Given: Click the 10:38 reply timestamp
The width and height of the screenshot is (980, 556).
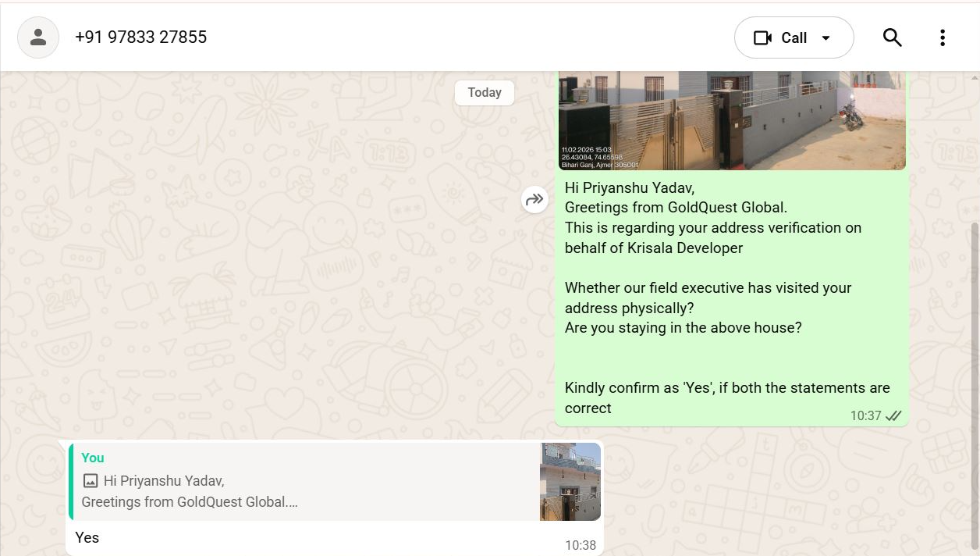Looking at the screenshot, I should [581, 545].
